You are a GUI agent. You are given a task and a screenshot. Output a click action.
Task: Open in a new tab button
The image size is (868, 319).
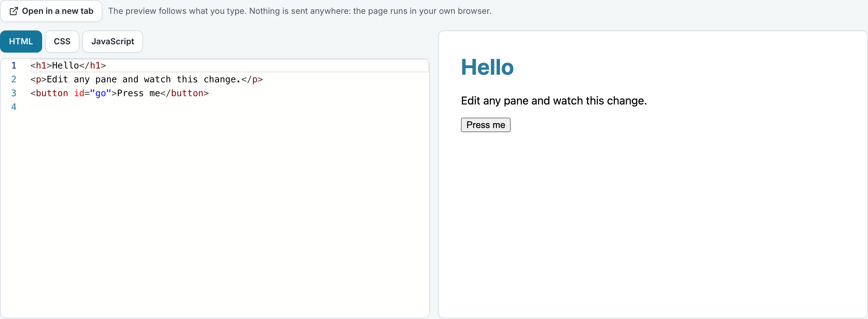pyautogui.click(x=51, y=11)
